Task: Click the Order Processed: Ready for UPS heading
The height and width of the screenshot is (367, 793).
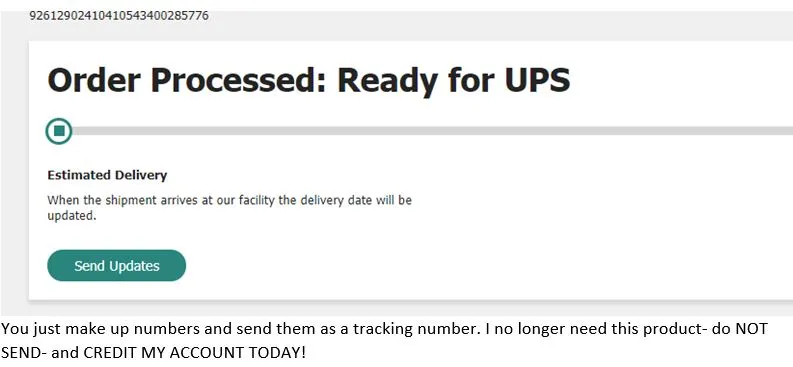Action: pyautogui.click(x=309, y=80)
